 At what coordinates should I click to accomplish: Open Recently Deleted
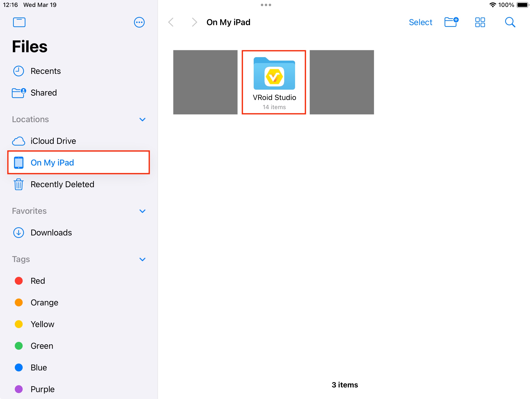click(x=79, y=184)
